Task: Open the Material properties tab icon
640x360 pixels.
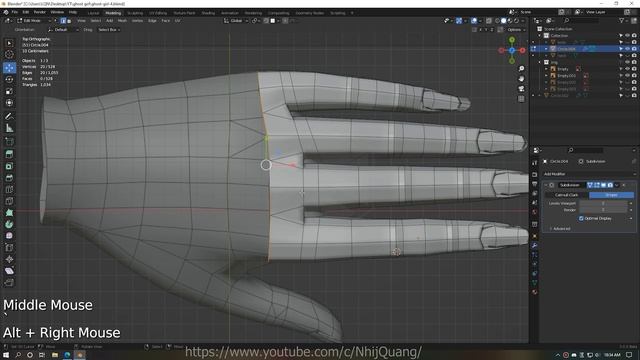Action: click(x=534, y=292)
